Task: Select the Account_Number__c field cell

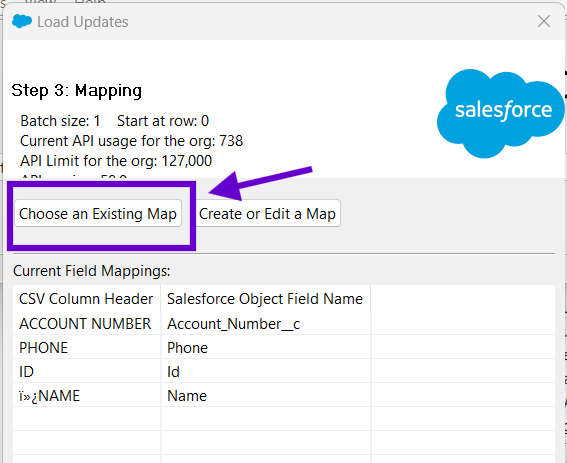Action: [266, 323]
